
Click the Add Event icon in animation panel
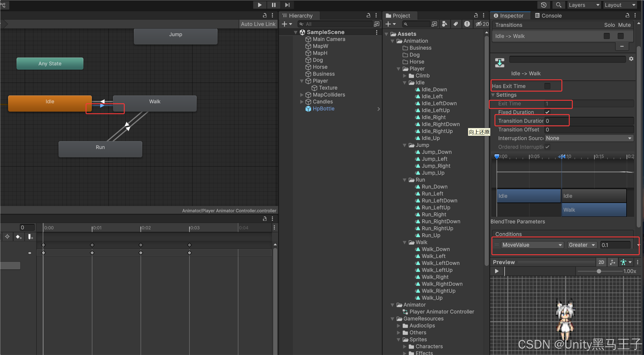[x=30, y=237]
